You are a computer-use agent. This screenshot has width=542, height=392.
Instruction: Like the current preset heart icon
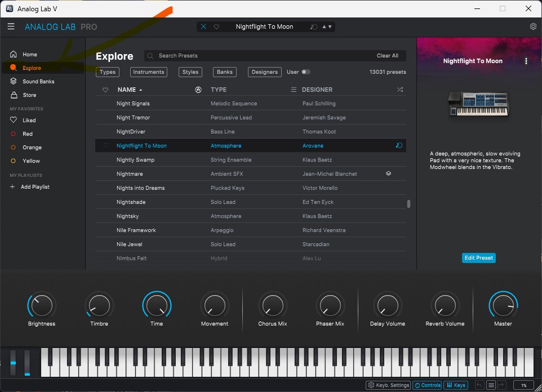tap(216, 26)
